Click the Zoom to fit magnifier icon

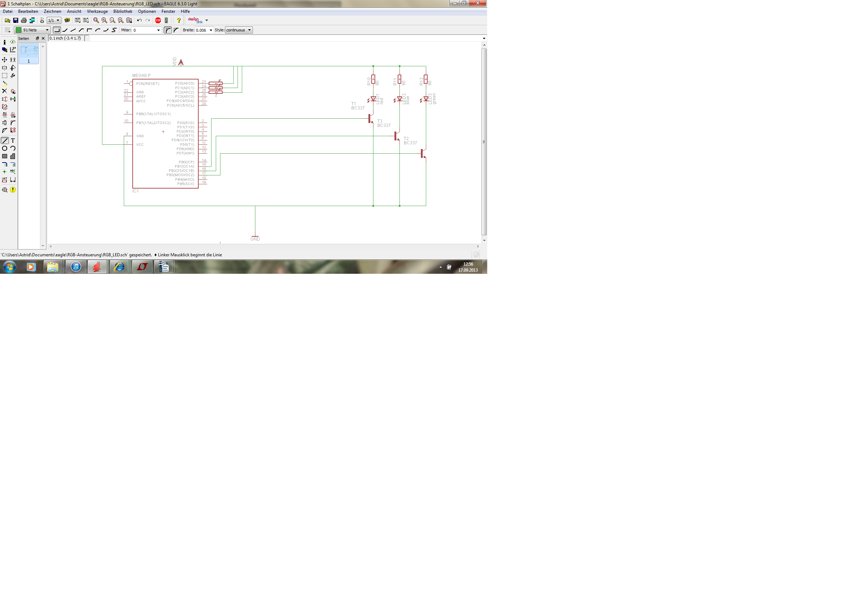click(96, 20)
